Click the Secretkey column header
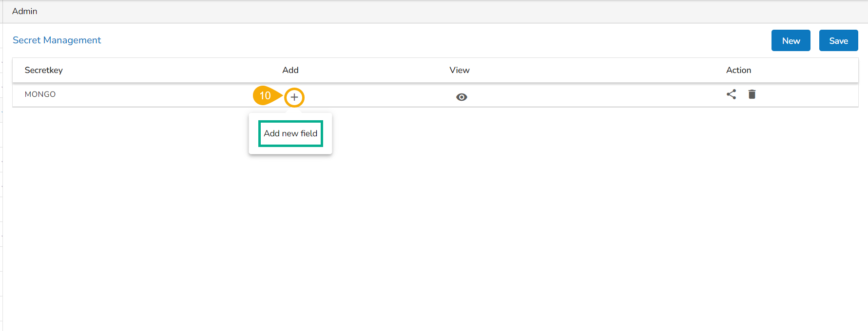Screen dimensions: 868x331 point(44,70)
